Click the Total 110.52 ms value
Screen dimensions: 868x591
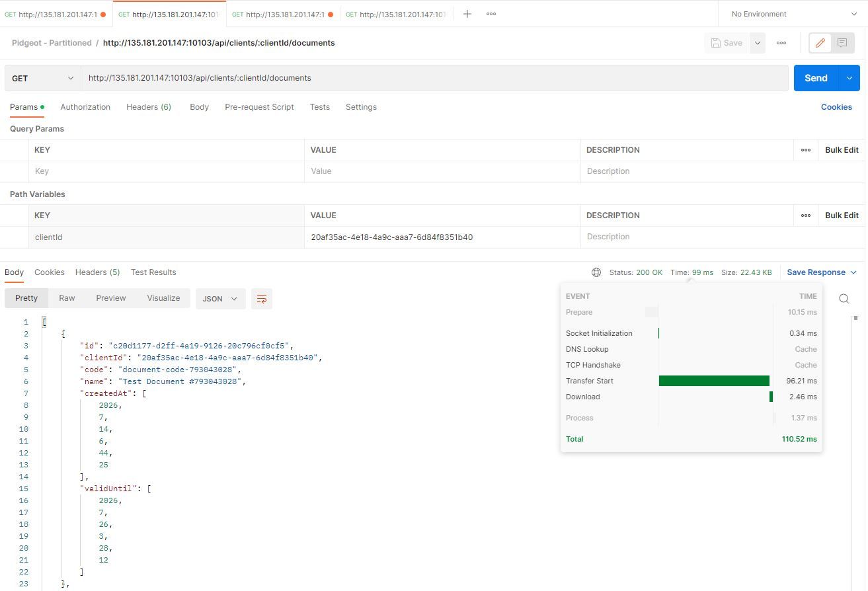point(799,439)
